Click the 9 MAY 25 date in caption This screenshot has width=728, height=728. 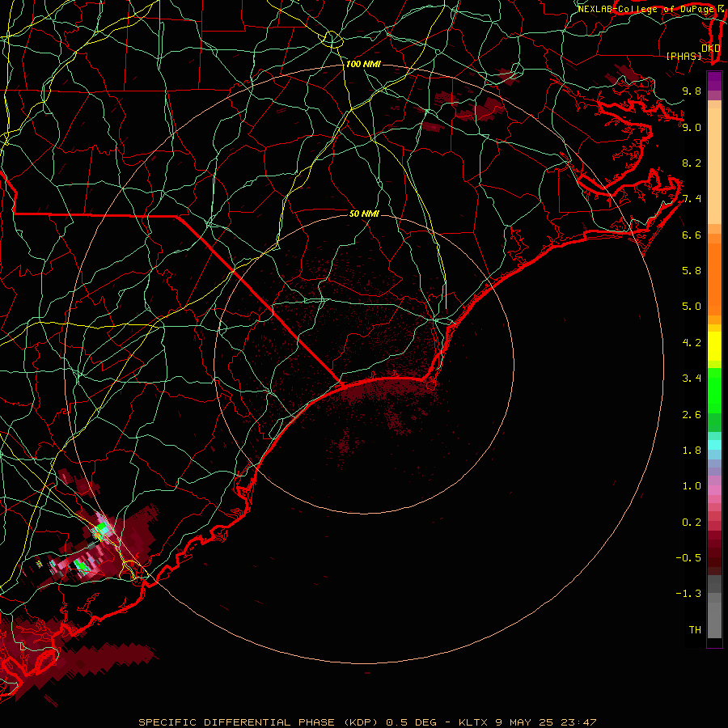525,722
